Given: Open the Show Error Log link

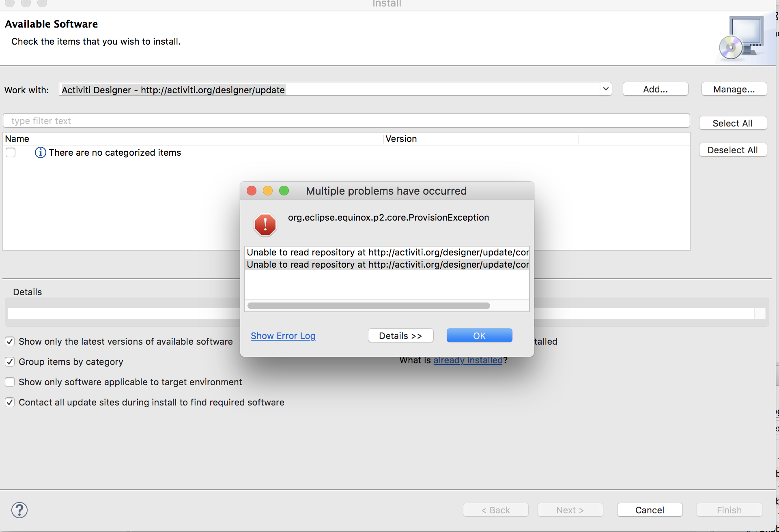Looking at the screenshot, I should pos(283,336).
